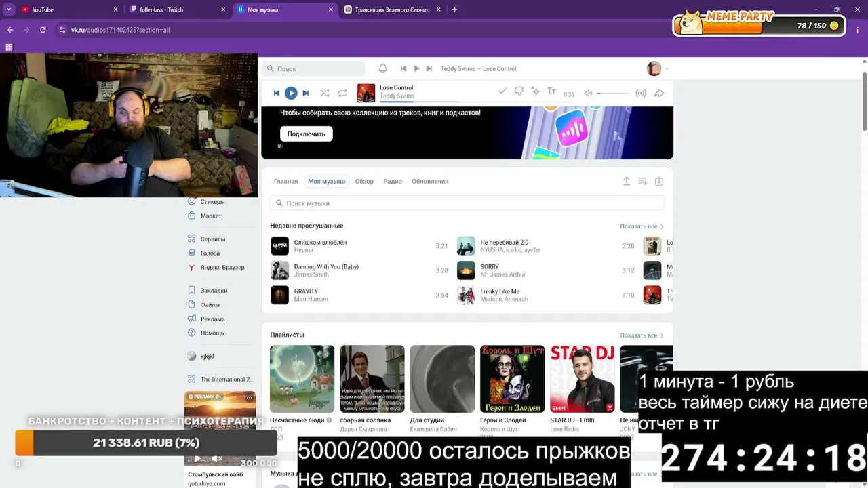Click the header mini-player next track icon
Image resolution: width=868 pixels, height=488 pixels.
pyautogui.click(x=429, y=68)
